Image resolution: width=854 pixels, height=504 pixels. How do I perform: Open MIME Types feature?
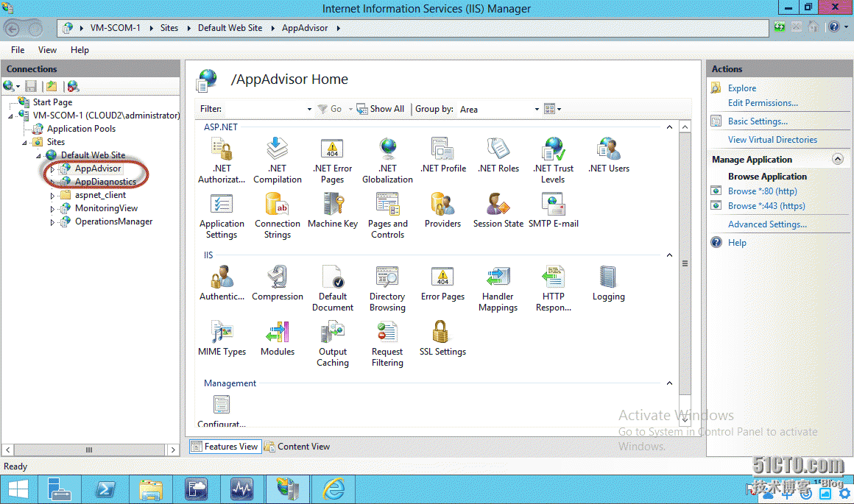coord(222,338)
